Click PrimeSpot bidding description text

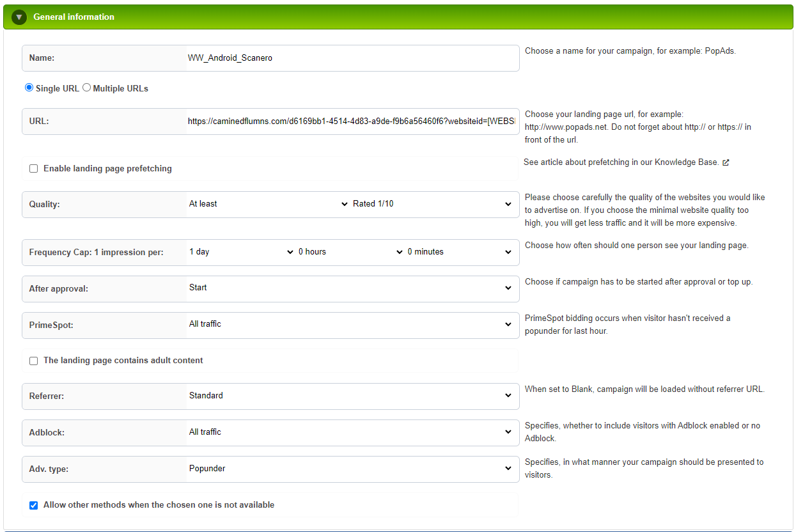pyautogui.click(x=627, y=325)
